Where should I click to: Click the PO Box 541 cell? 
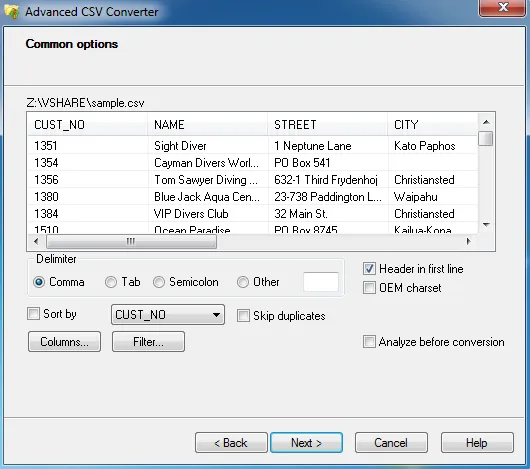click(x=327, y=163)
